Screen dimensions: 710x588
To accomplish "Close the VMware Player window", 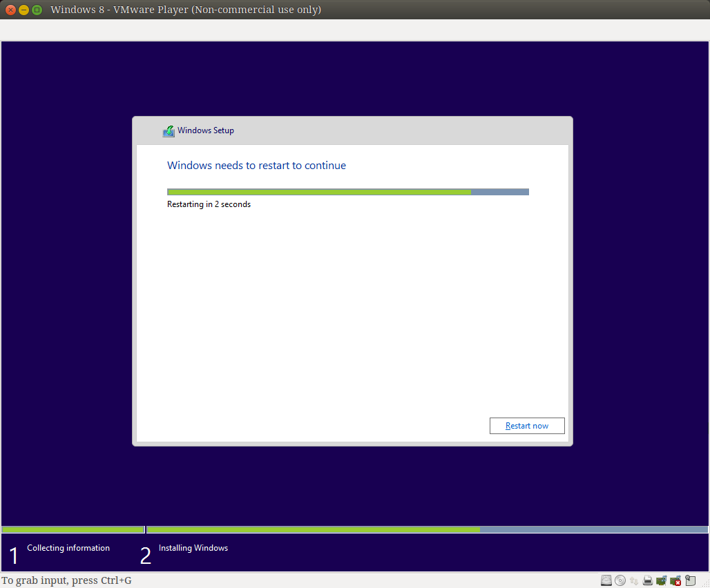I will click(x=10, y=10).
